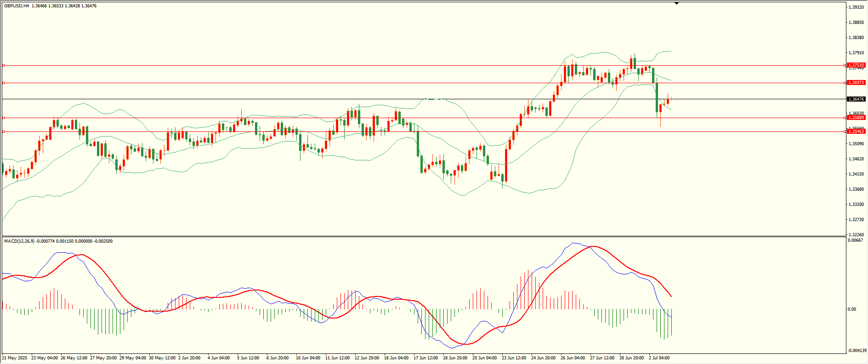Click left anchor handle of 1.35889 line
Image resolution: width=868 pixels, height=364 pixels.
(3, 118)
